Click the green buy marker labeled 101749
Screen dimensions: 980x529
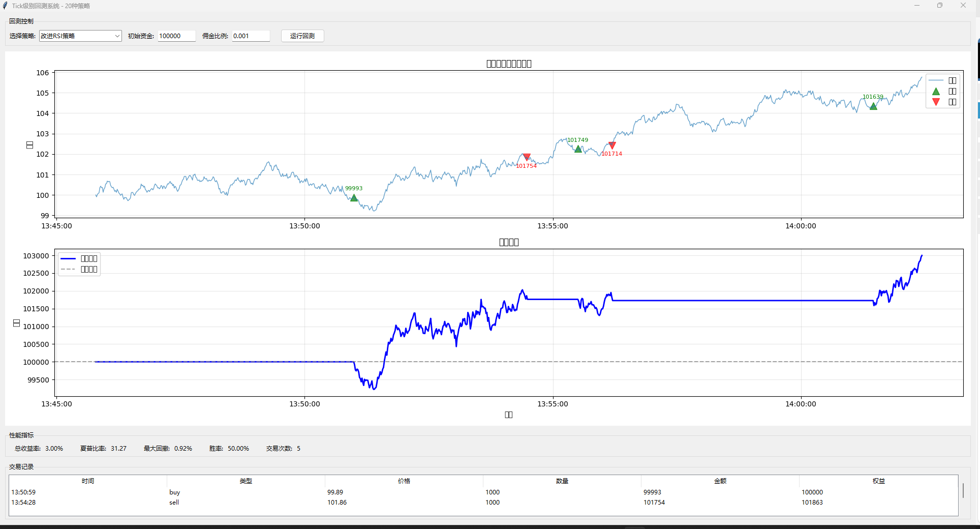point(578,149)
